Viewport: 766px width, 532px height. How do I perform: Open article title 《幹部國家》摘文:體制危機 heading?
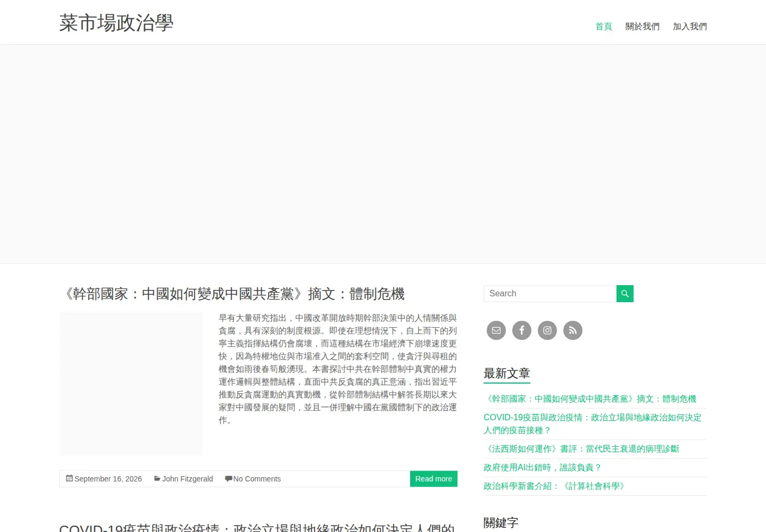click(232, 294)
